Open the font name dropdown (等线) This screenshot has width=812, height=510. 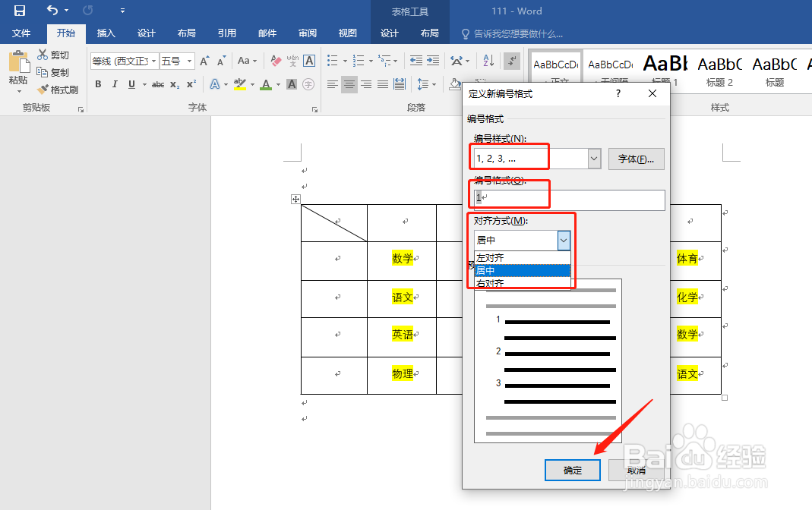pyautogui.click(x=153, y=61)
